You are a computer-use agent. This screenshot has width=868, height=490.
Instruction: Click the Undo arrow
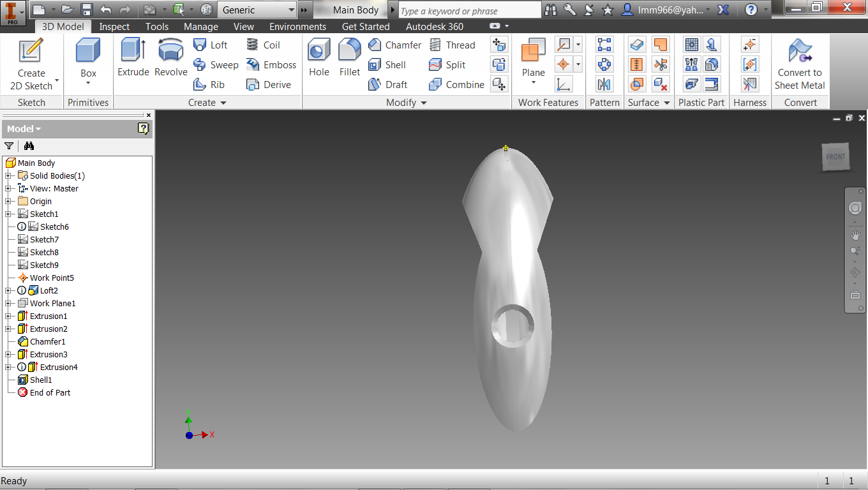tap(106, 10)
